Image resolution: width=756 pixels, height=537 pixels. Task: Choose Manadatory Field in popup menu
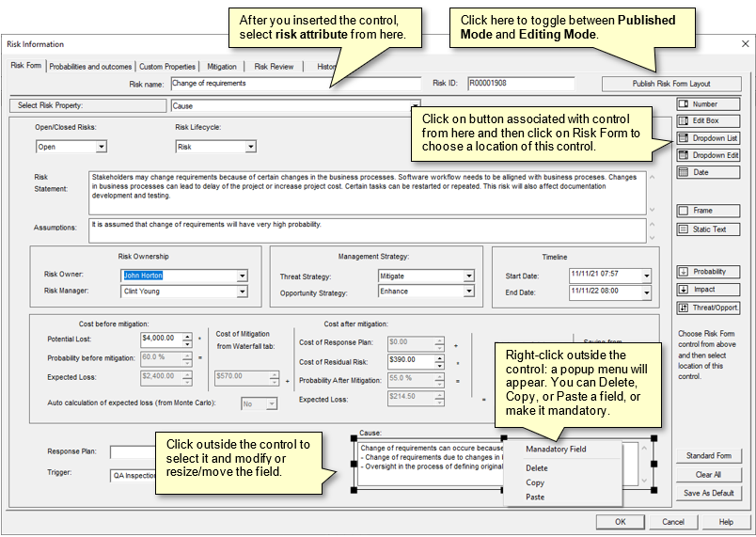point(556,450)
